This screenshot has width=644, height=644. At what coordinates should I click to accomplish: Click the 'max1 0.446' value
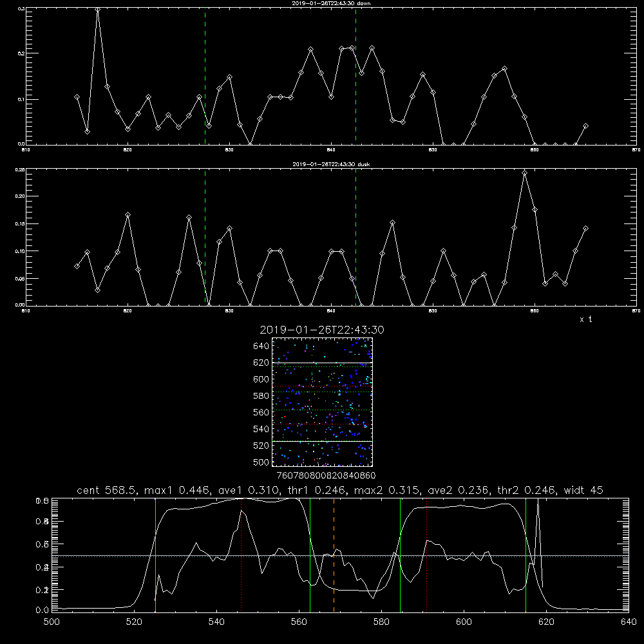tap(178, 490)
